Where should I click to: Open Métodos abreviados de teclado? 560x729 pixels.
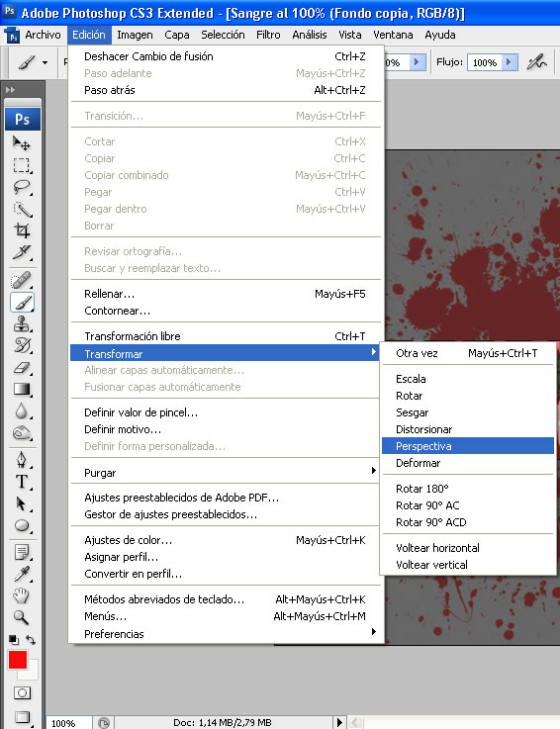226,599
